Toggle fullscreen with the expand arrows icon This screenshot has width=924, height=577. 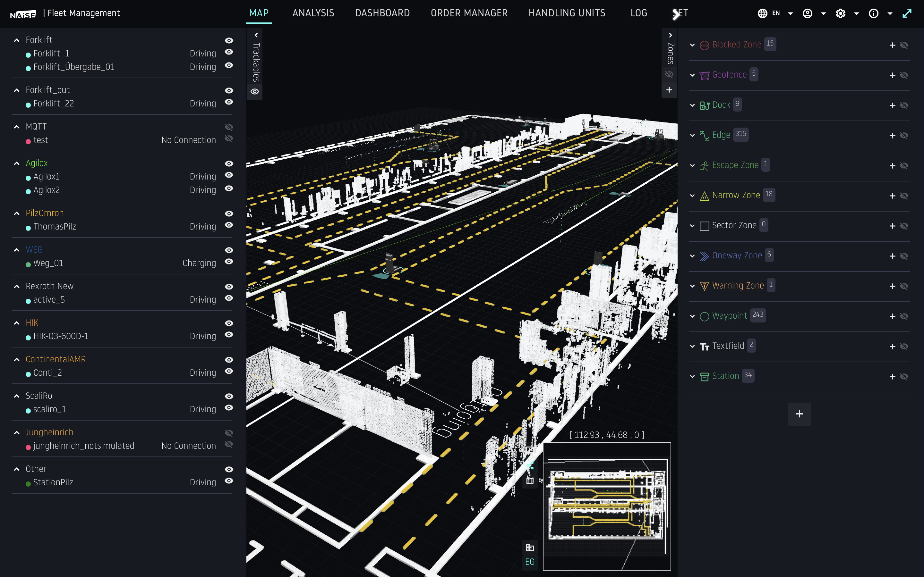point(907,13)
